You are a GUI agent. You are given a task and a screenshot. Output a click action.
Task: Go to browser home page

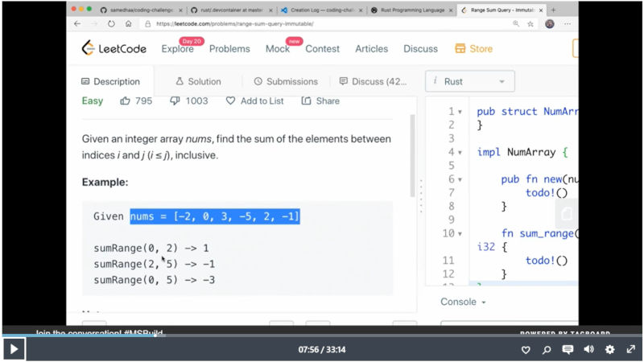(129, 24)
